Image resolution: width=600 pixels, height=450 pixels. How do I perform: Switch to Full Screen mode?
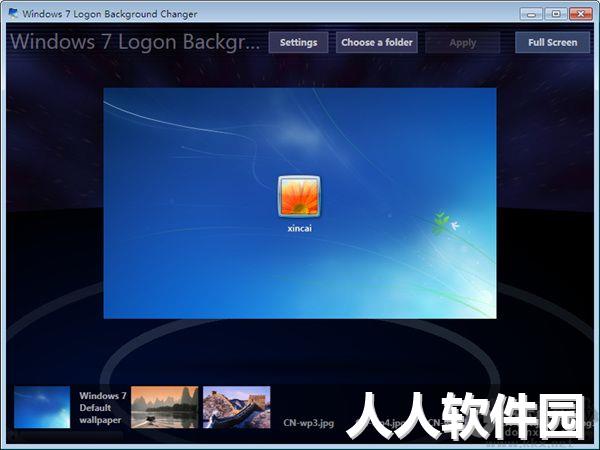point(553,42)
